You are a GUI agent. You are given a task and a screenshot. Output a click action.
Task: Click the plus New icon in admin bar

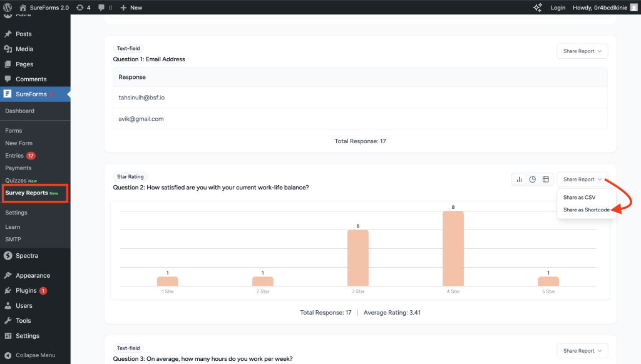123,8
